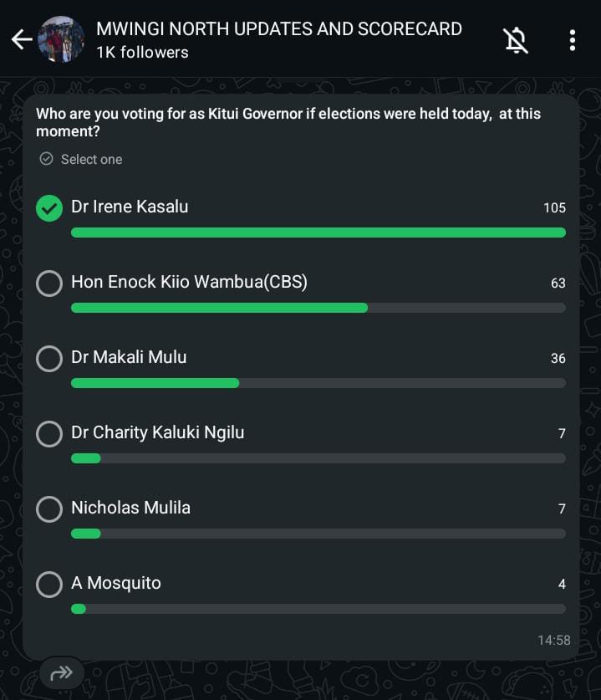
Task: Open MWINGI NORTH UPDATES AND SCORECARD channel title
Action: (x=278, y=28)
